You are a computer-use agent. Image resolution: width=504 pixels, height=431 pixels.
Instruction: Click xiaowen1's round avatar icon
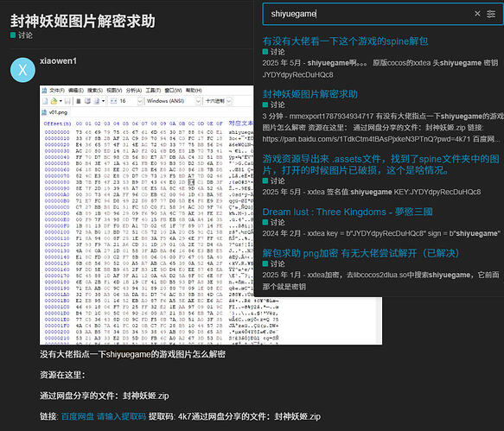[x=22, y=70]
